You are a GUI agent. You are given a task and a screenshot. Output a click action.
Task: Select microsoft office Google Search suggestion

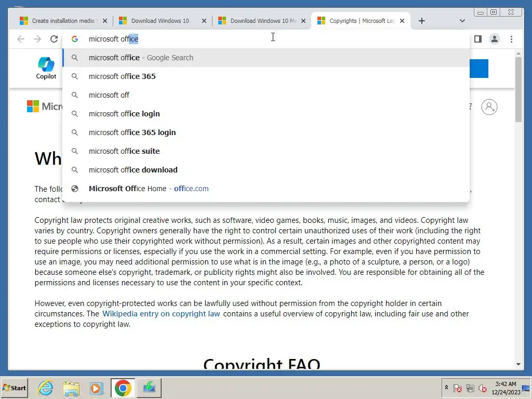[267, 58]
